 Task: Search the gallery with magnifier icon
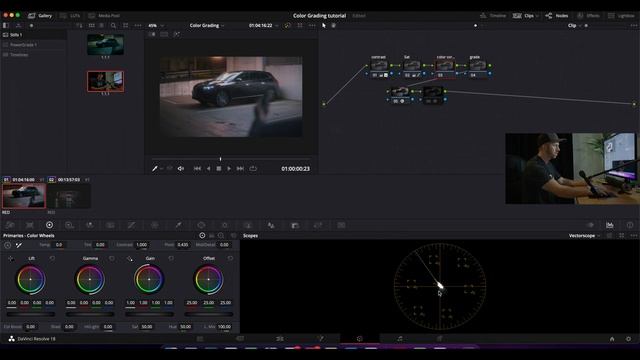coord(113,25)
